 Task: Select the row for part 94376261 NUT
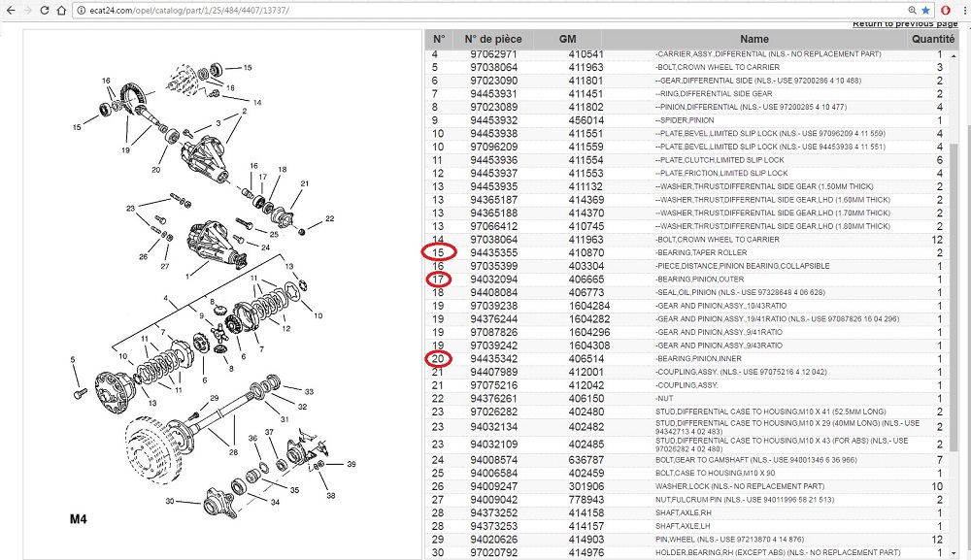point(680,398)
